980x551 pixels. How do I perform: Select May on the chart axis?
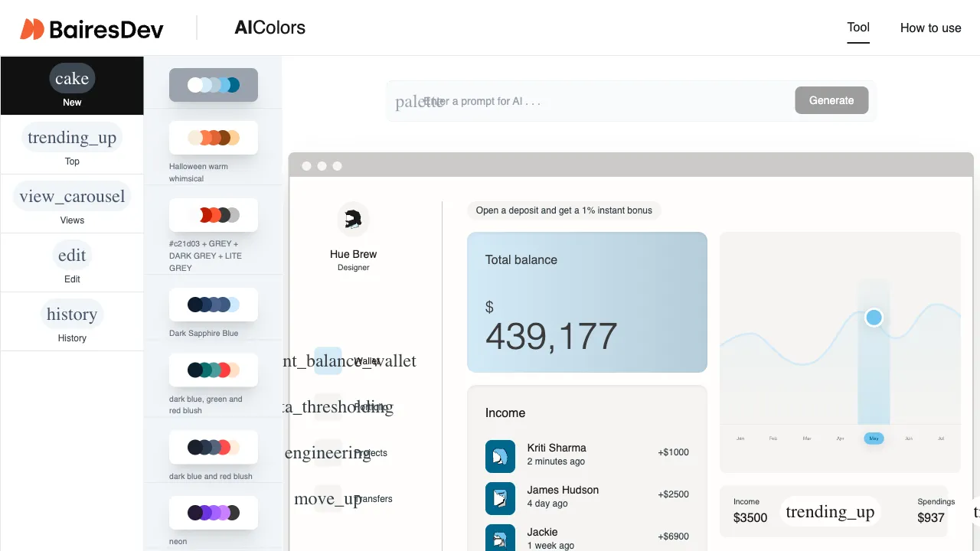tap(874, 439)
